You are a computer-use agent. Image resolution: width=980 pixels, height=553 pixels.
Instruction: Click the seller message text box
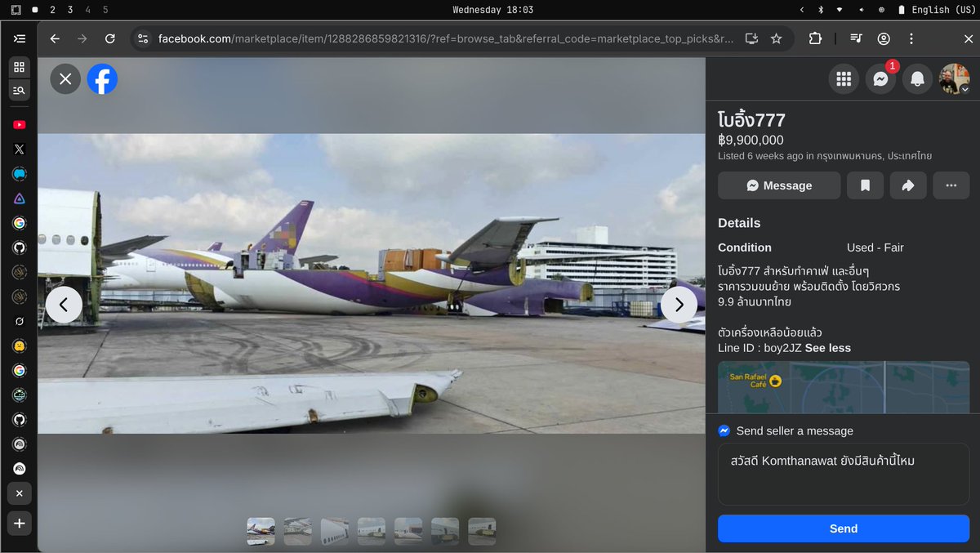(844, 474)
